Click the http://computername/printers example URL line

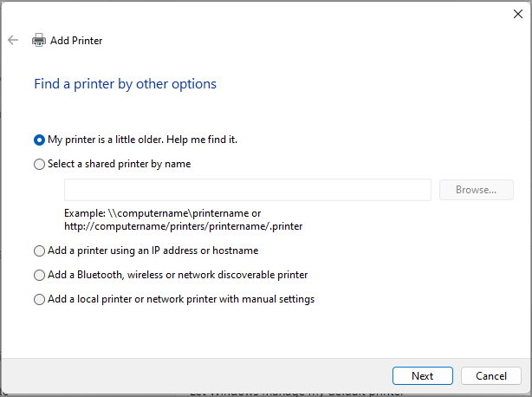coord(183,226)
